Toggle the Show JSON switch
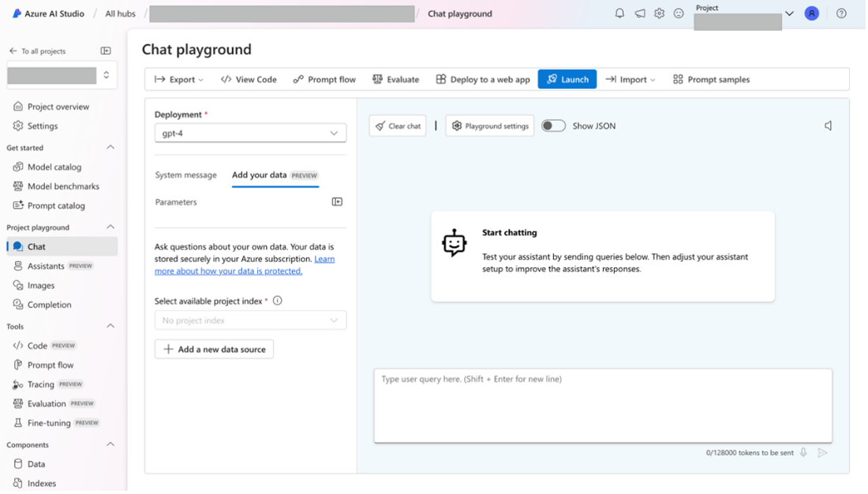The height and width of the screenshot is (494, 868). click(x=554, y=125)
